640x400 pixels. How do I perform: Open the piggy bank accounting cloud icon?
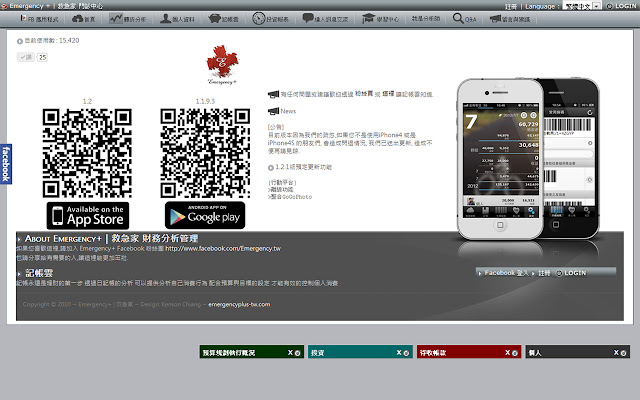coord(215,18)
